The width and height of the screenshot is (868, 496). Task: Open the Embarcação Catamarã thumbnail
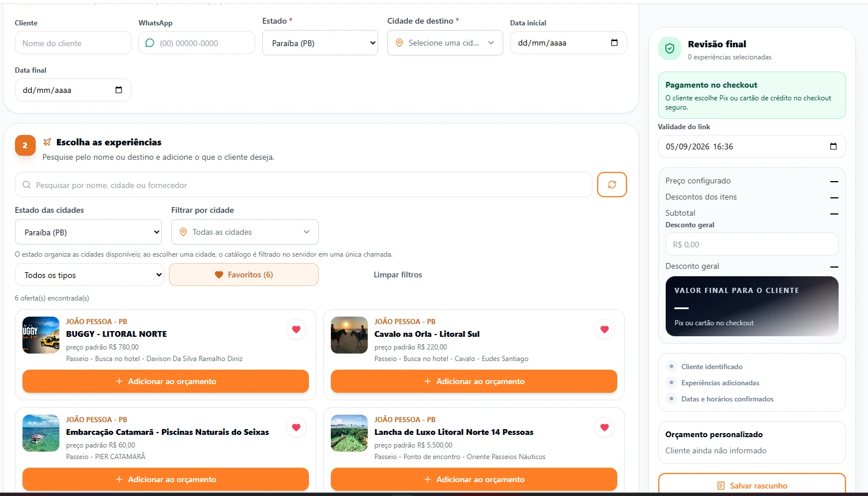click(x=41, y=433)
